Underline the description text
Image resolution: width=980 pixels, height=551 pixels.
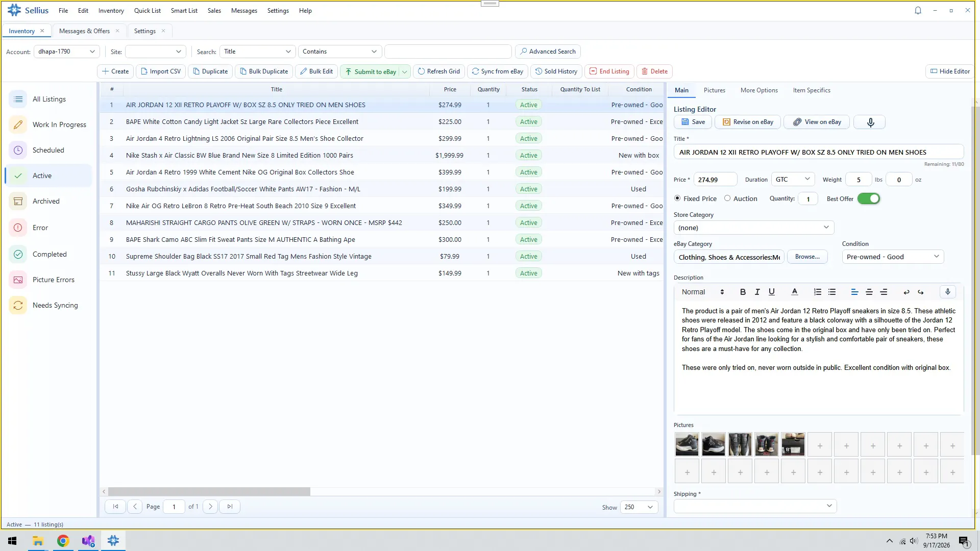click(x=772, y=292)
